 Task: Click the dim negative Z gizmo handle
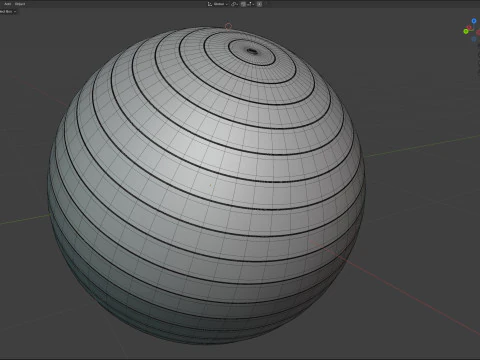tap(474, 39)
